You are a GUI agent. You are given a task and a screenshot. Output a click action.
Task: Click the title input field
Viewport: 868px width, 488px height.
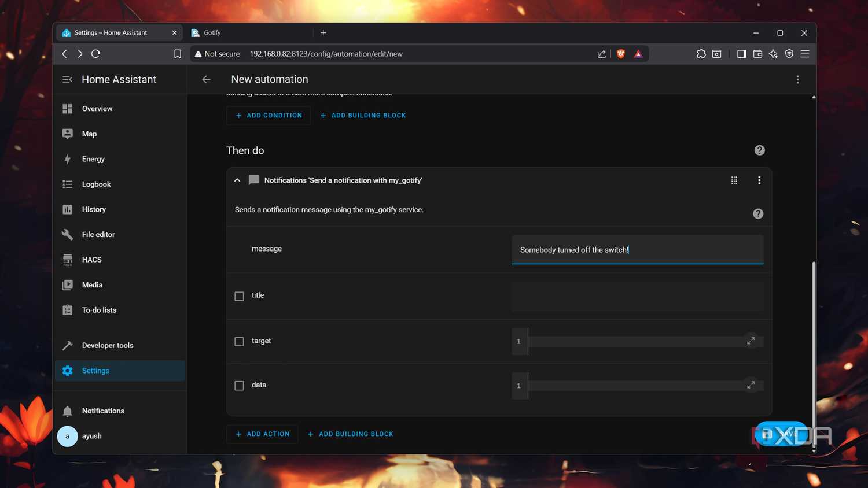tap(638, 296)
